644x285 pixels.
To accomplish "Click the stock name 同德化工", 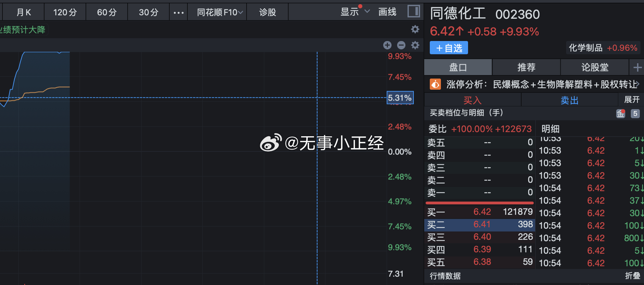I will [x=458, y=14].
